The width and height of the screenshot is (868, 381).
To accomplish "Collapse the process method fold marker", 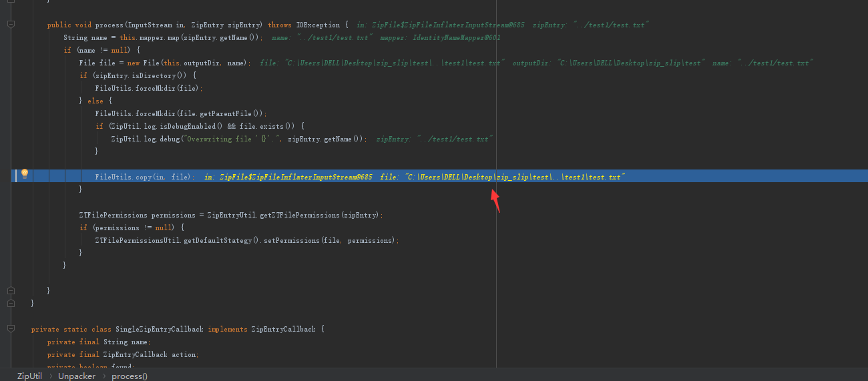I will click(x=11, y=25).
